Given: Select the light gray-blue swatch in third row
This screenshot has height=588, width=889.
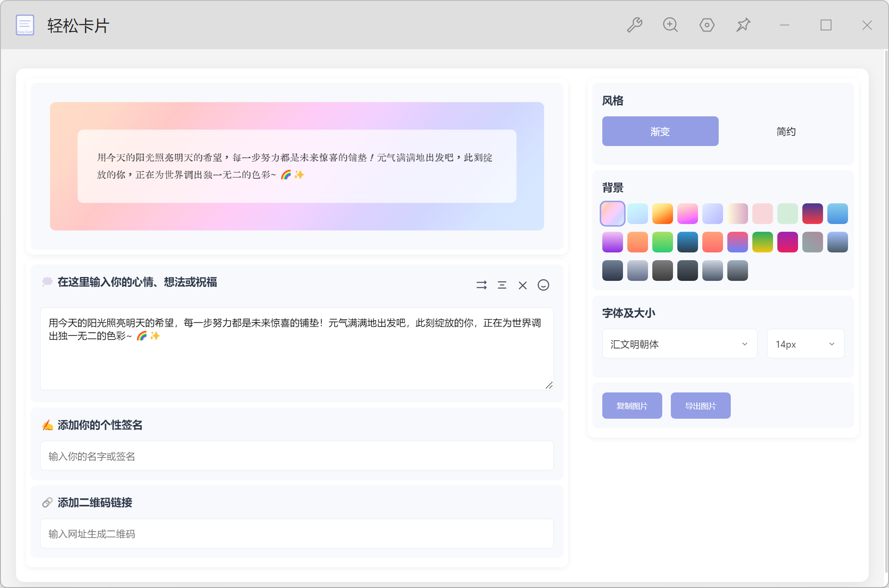Looking at the screenshot, I should (x=638, y=271).
